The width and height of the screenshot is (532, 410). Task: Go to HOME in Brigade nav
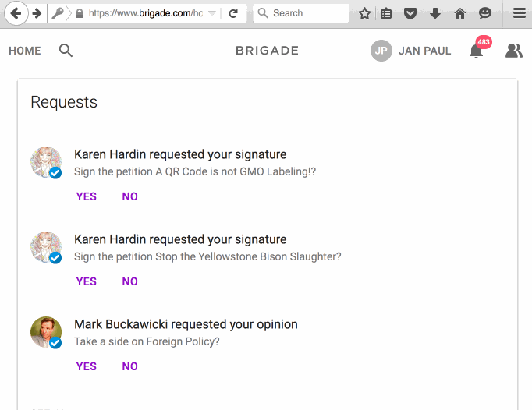point(25,51)
